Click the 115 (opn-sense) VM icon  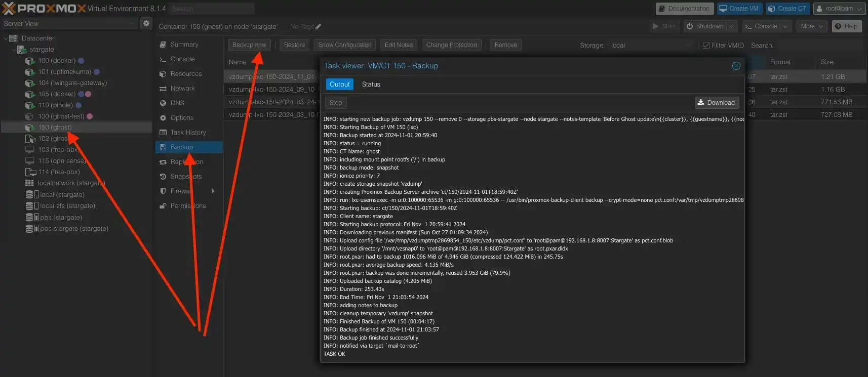coord(30,161)
